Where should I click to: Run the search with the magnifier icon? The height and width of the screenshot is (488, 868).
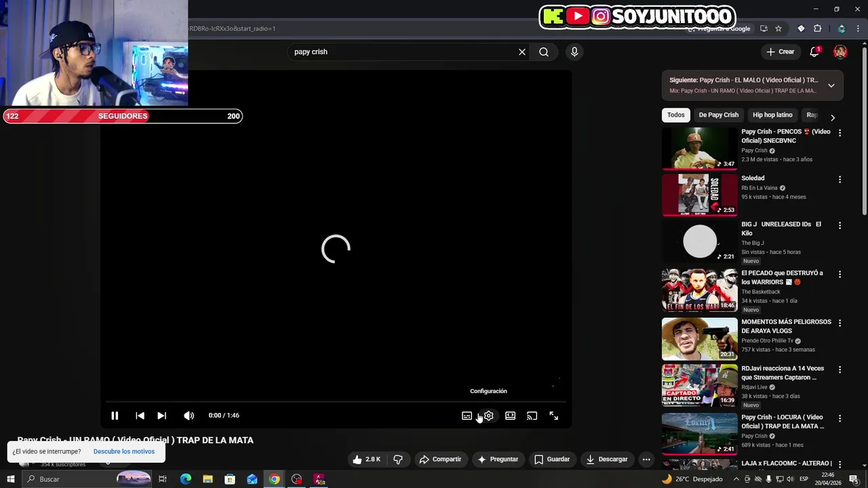(x=544, y=52)
